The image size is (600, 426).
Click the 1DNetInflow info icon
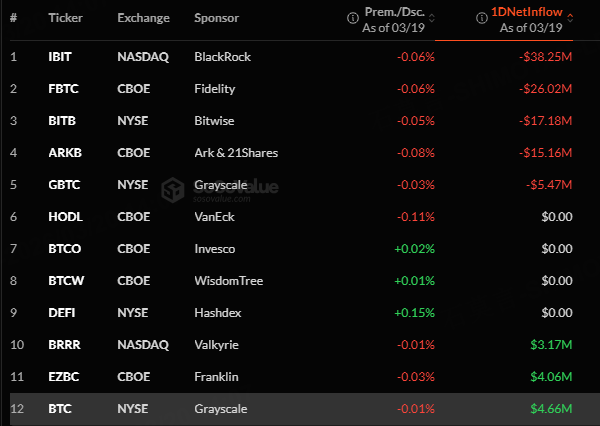pyautogui.click(x=480, y=18)
